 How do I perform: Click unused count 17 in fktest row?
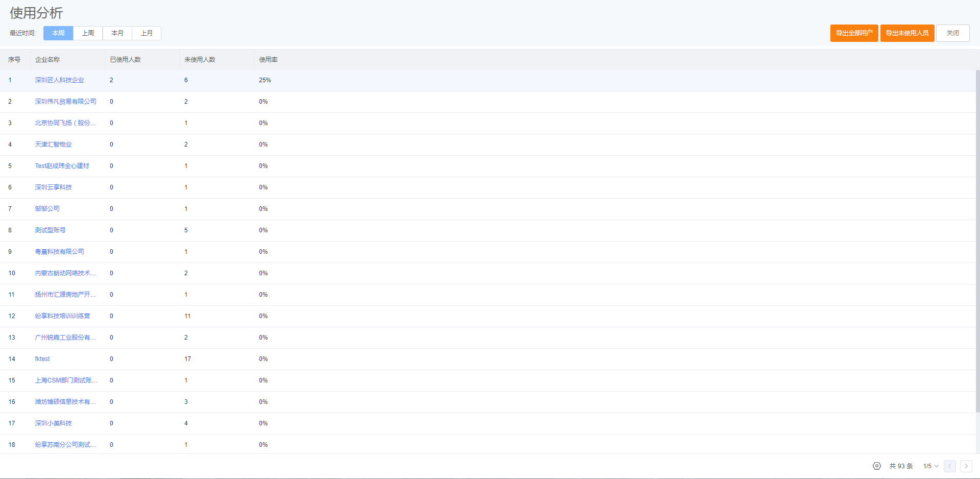[x=187, y=359]
